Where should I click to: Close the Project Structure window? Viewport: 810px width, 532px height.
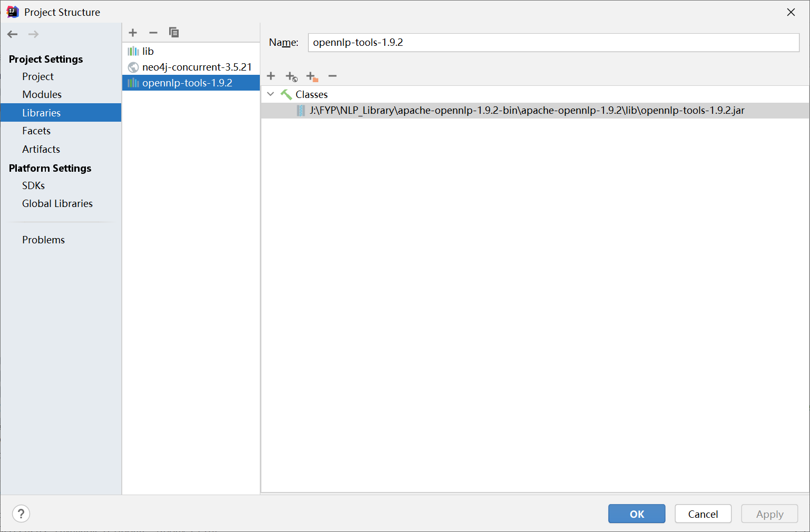(x=791, y=12)
